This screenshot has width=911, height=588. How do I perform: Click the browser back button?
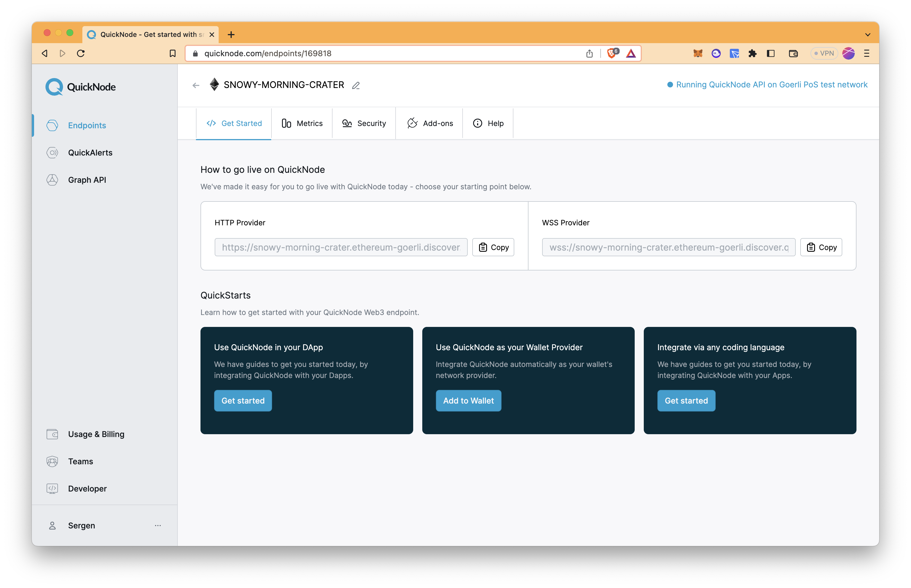[45, 53]
